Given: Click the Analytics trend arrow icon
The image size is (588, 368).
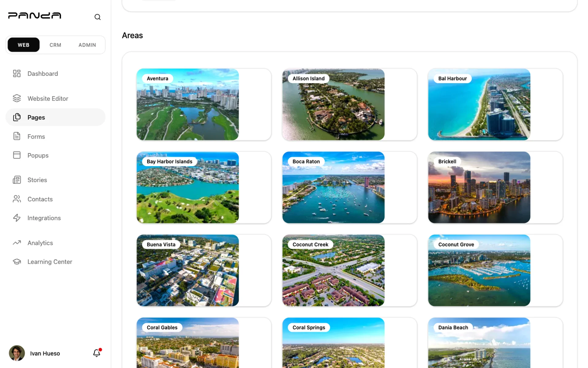Looking at the screenshot, I should click(x=17, y=243).
